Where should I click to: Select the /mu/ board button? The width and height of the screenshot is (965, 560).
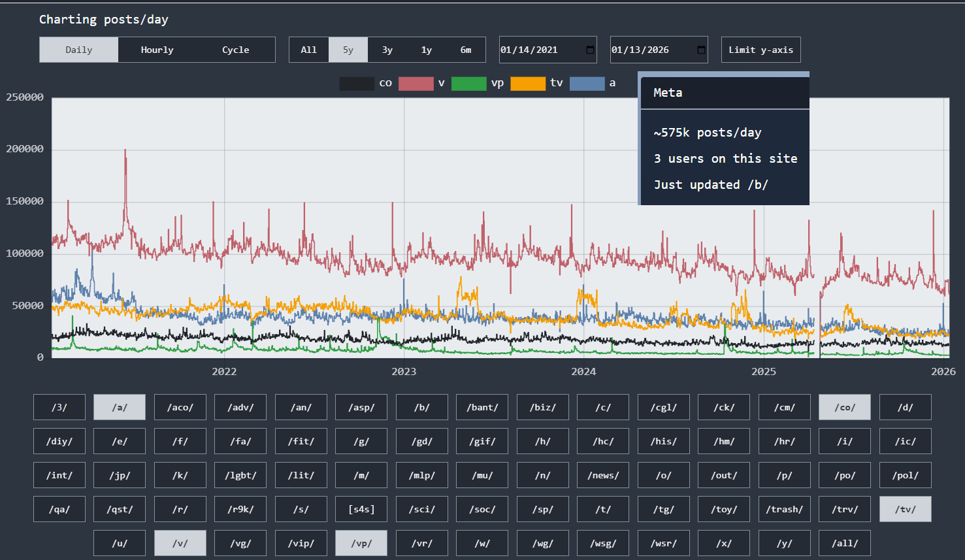click(482, 475)
